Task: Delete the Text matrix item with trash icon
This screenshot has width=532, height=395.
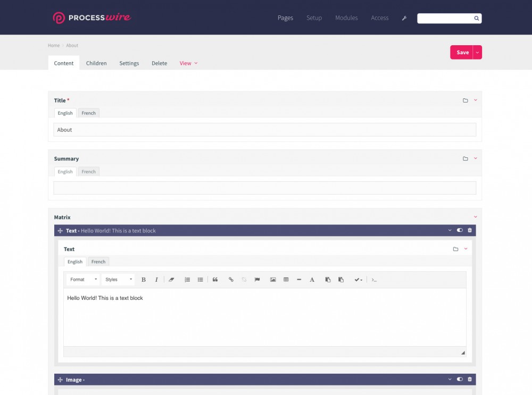Action: (x=469, y=230)
